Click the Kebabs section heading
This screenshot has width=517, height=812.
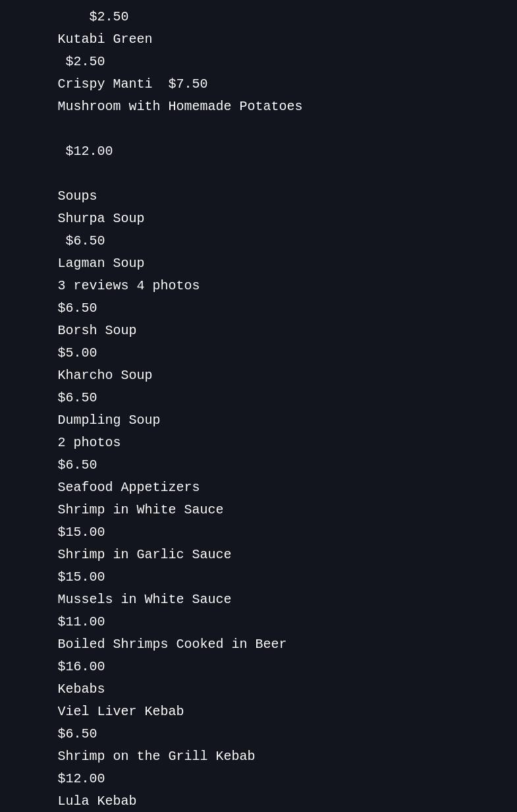click(x=81, y=689)
